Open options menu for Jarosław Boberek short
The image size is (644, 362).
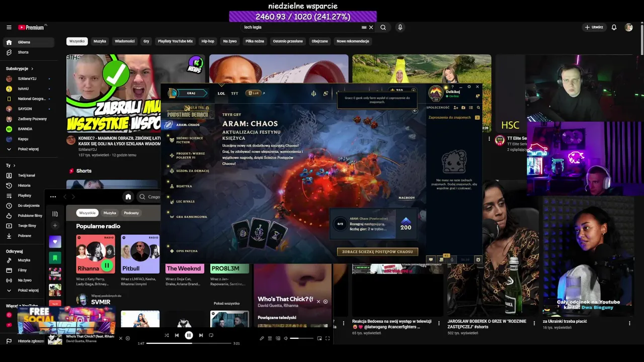pos(535,323)
